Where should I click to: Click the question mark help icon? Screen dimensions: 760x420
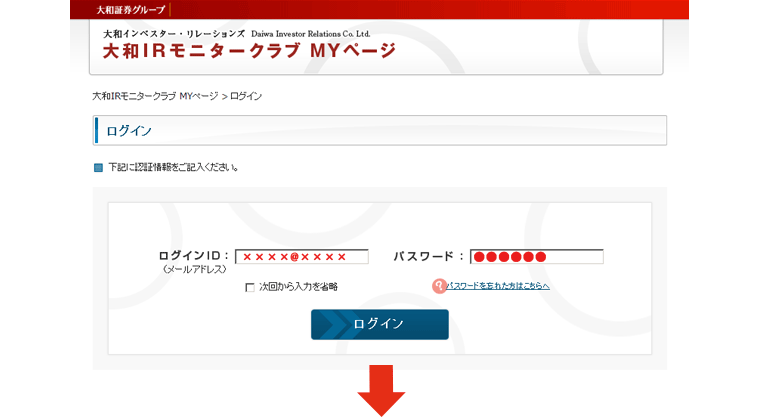[439, 286]
